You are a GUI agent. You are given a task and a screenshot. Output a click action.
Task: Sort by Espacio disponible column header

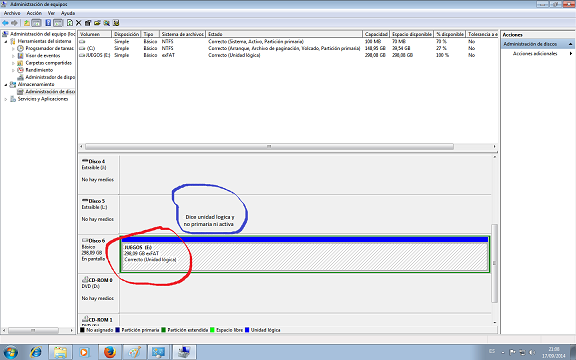412,34
